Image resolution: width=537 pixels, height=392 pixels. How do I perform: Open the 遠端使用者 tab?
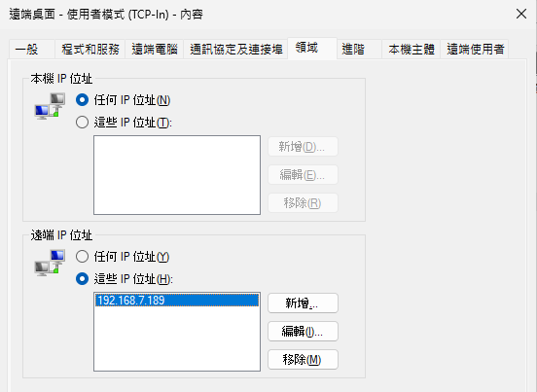pyautogui.click(x=475, y=50)
